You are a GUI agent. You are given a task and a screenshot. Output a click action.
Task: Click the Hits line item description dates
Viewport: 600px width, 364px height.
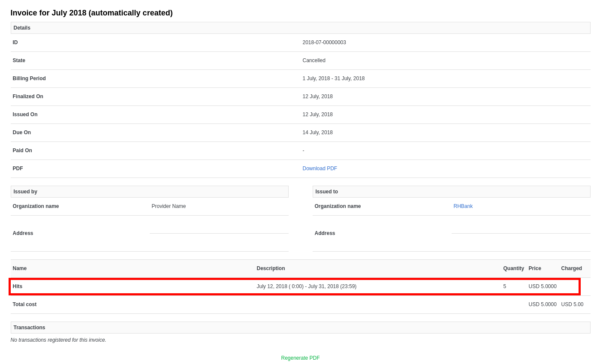(x=306, y=286)
